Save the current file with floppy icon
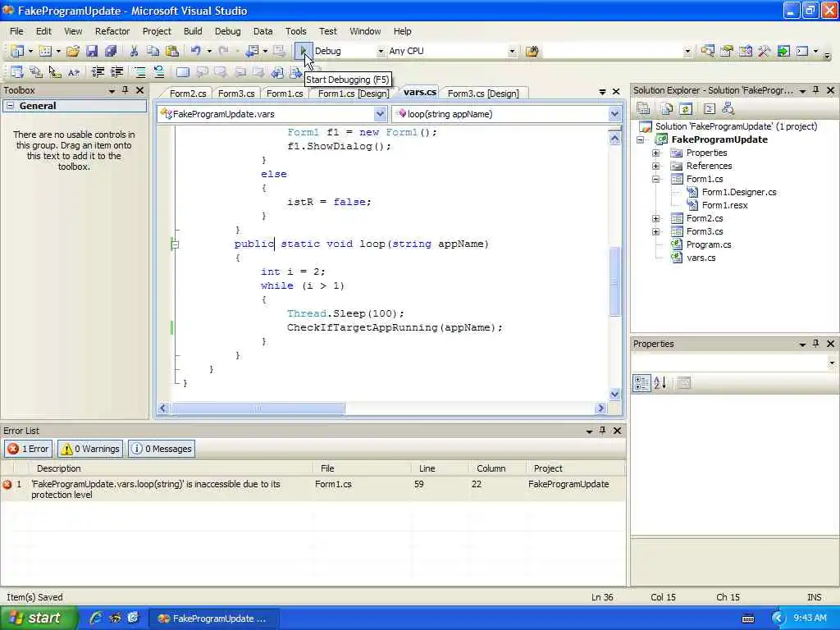This screenshot has height=630, width=840. [92, 51]
